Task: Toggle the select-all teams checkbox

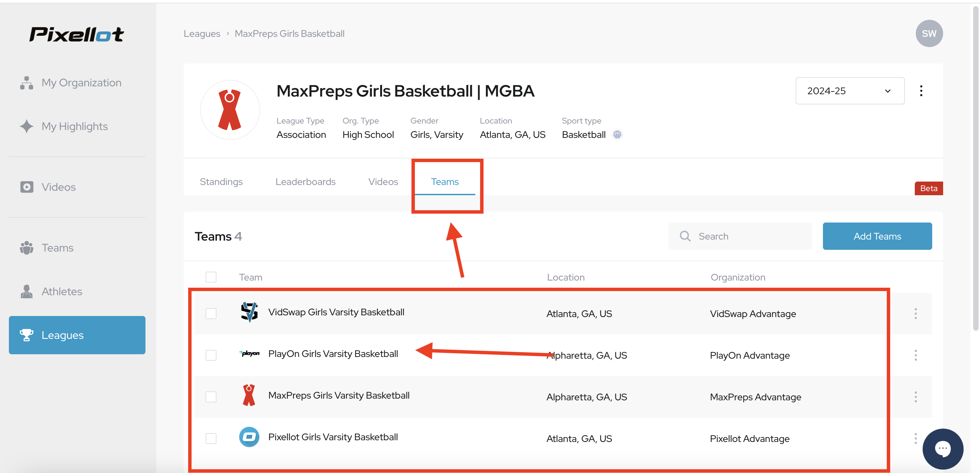Action: tap(211, 277)
